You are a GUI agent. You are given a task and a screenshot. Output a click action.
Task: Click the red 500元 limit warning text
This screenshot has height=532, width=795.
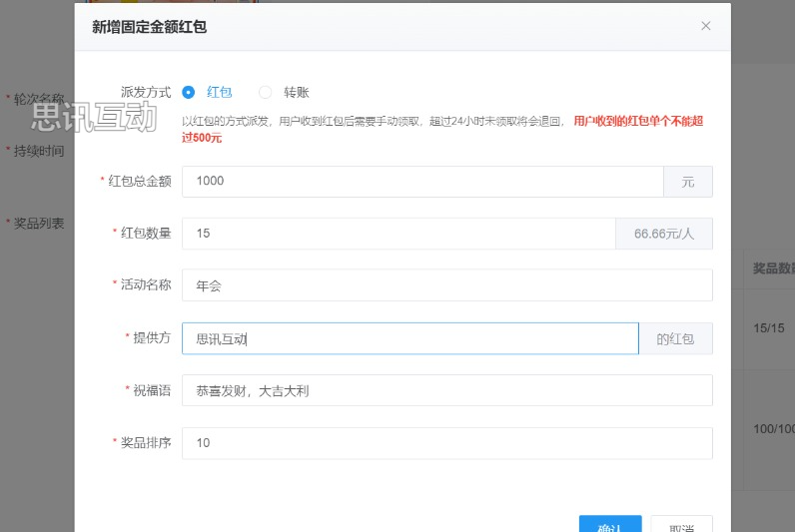(639, 122)
